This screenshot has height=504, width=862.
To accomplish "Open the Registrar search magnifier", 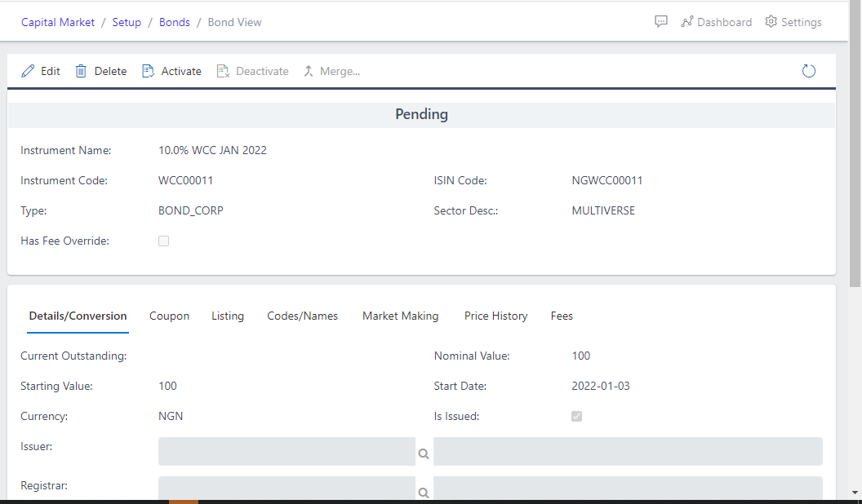I will [424, 493].
